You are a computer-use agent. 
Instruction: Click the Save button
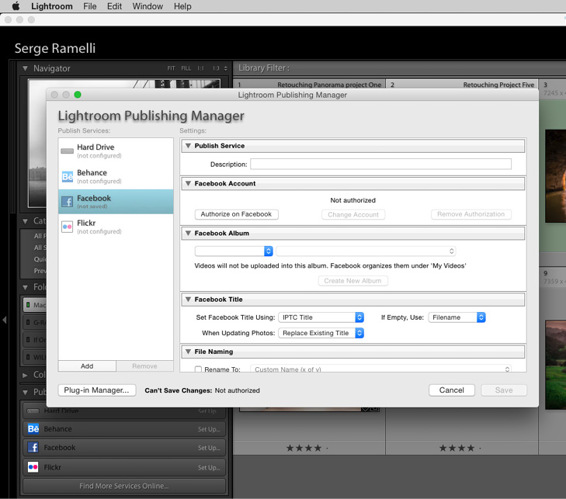(x=504, y=390)
